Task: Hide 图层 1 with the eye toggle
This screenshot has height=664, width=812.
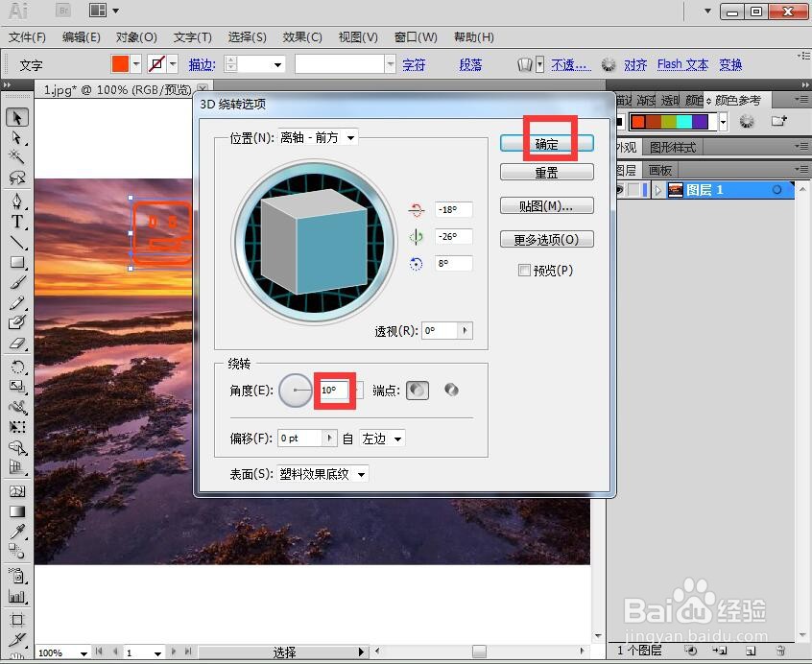Action: (619, 189)
